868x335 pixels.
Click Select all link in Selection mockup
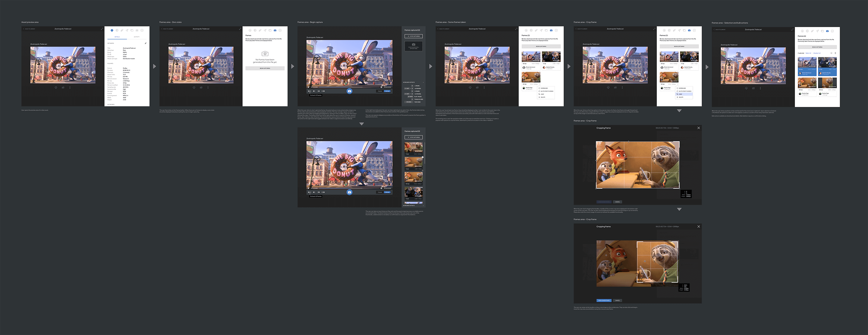(x=808, y=53)
